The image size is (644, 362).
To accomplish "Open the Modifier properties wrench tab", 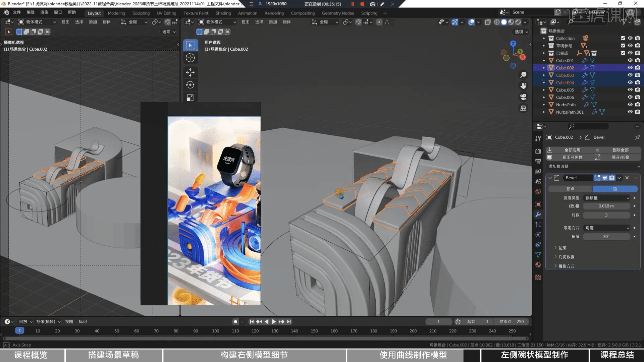I will (538, 215).
